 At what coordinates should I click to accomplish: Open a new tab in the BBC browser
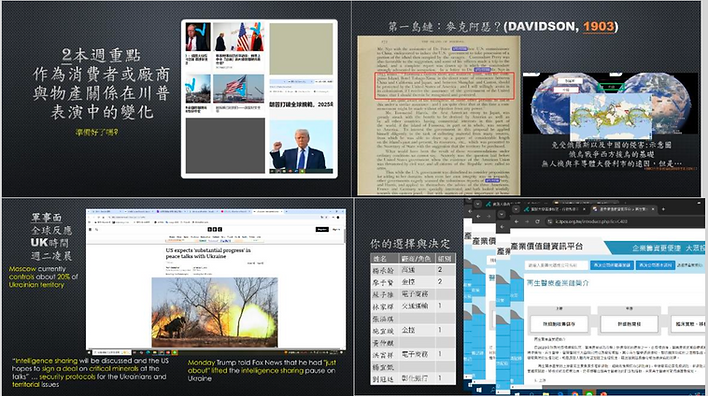click(x=286, y=211)
